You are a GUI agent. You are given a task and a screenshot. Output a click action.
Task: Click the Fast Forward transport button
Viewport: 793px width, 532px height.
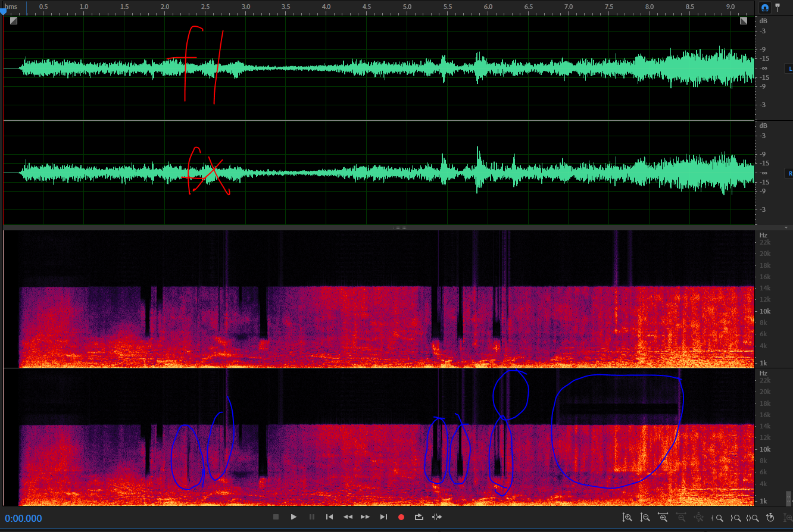(366, 517)
